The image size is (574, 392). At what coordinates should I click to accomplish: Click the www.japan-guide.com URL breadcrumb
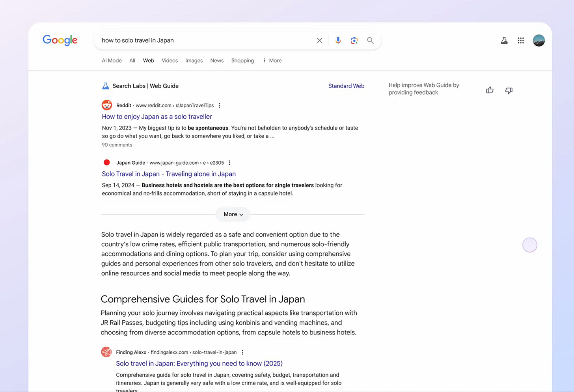[x=186, y=163]
